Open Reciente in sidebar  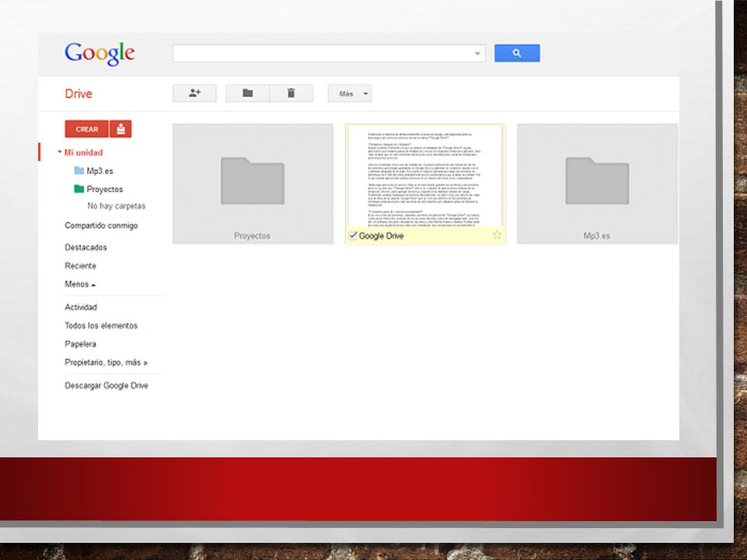80,266
